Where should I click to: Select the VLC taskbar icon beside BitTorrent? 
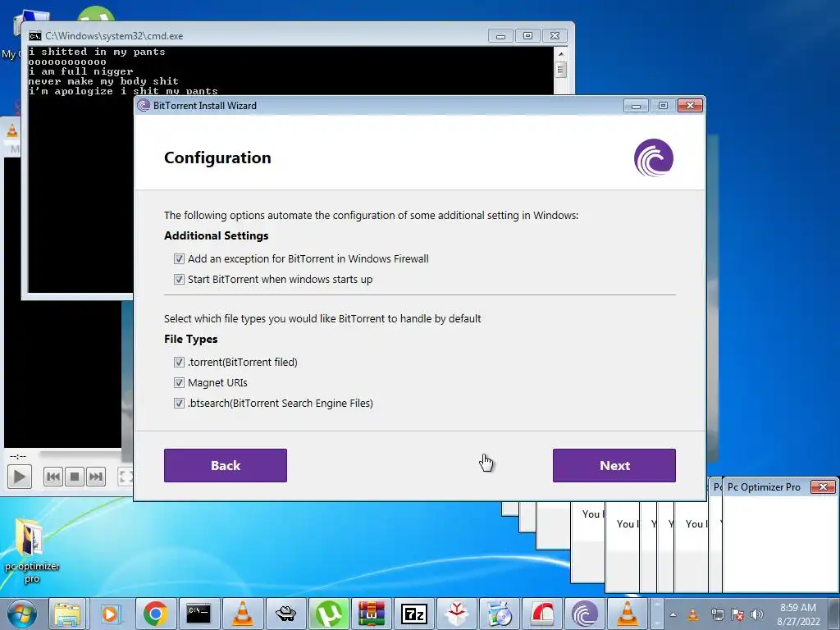[x=628, y=614]
